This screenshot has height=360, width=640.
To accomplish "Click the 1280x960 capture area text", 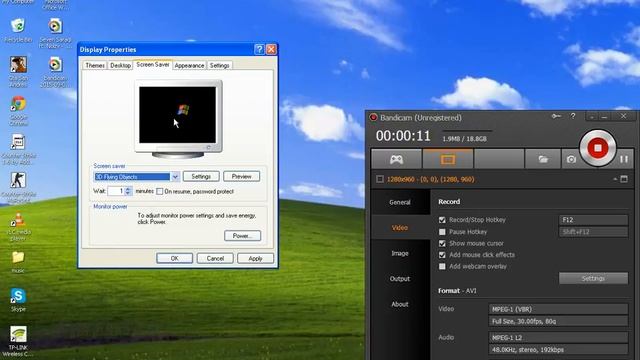I will [x=431, y=179].
